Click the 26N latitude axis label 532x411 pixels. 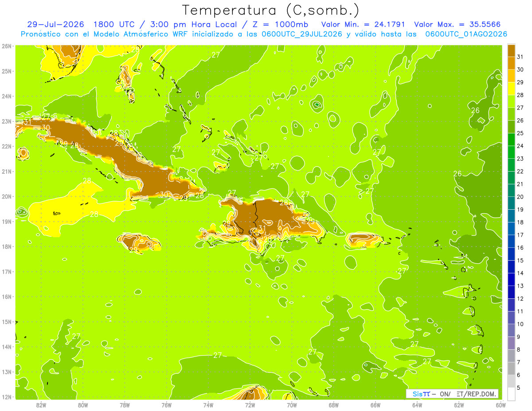point(7,46)
